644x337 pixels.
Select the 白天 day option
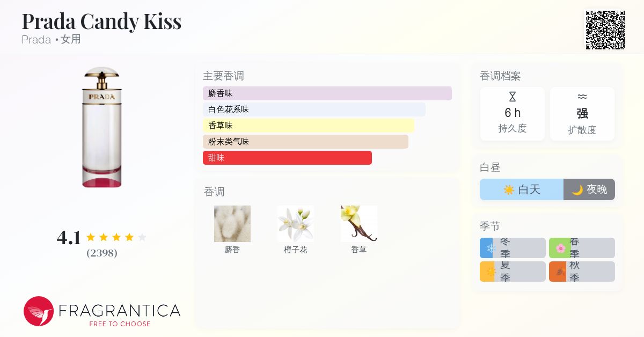point(522,189)
